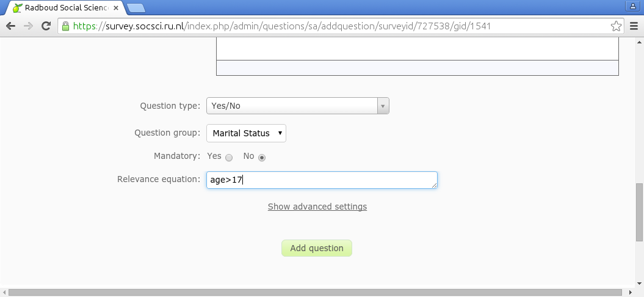Click the browser forward arrow
The width and height of the screenshot is (644, 297).
[28, 26]
